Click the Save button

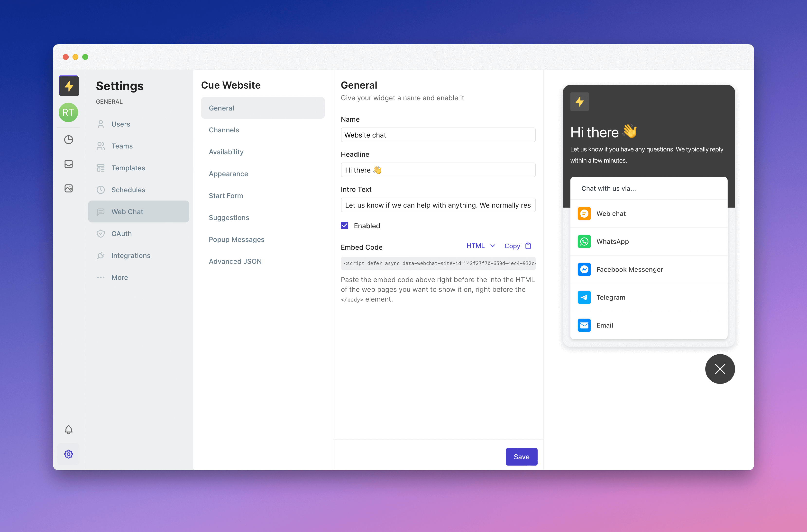(x=521, y=457)
